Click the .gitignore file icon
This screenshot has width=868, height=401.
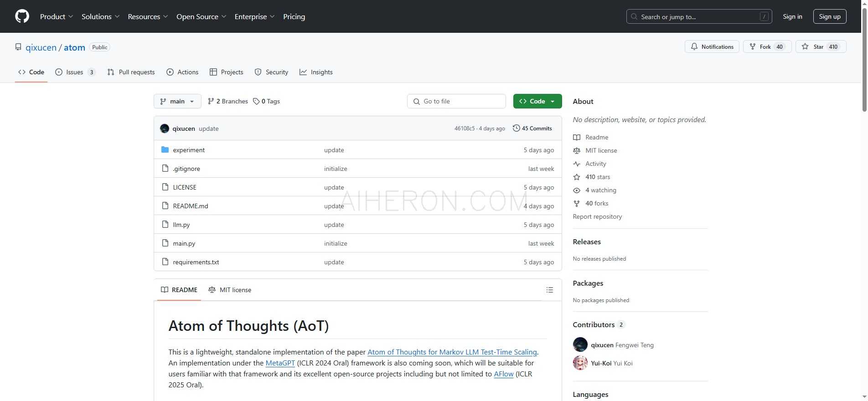pos(165,168)
